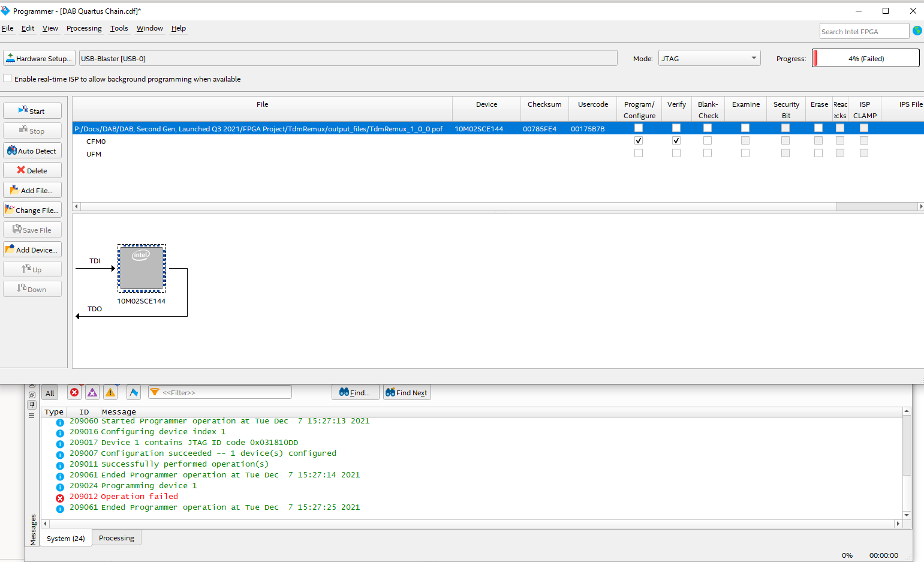The image size is (924, 562).
Task: Click the Find binoculars button
Action: pos(355,392)
